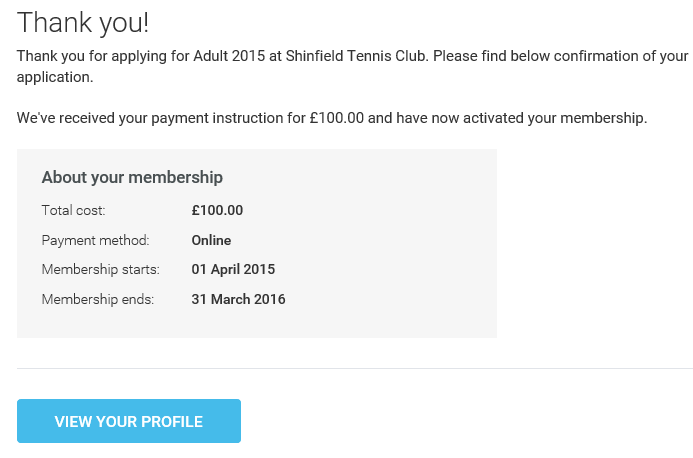
Task: Click the "Membership starts:" label
Action: (x=101, y=269)
